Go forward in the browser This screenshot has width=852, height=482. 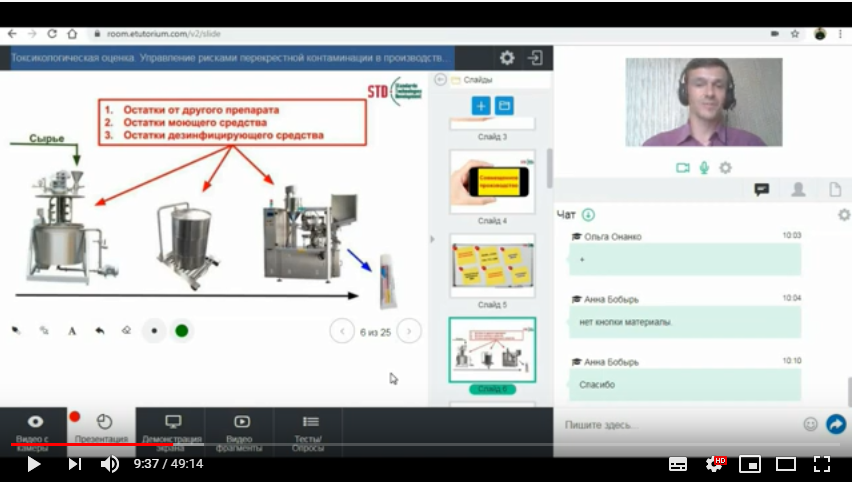click(32, 34)
